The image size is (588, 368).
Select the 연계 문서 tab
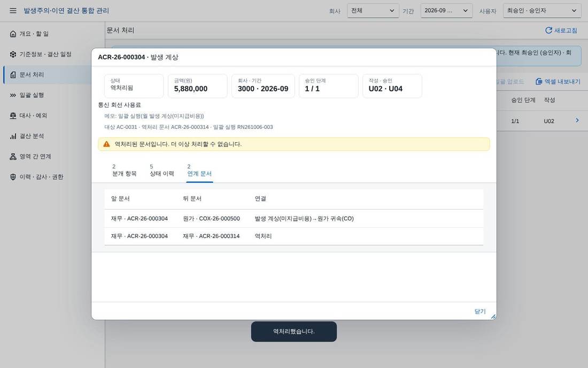(x=199, y=170)
